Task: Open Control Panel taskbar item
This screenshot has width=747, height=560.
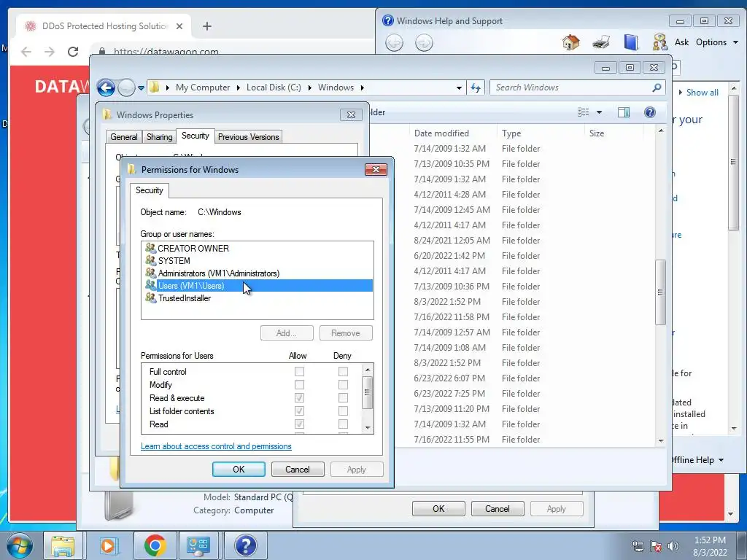Action: tap(198, 545)
